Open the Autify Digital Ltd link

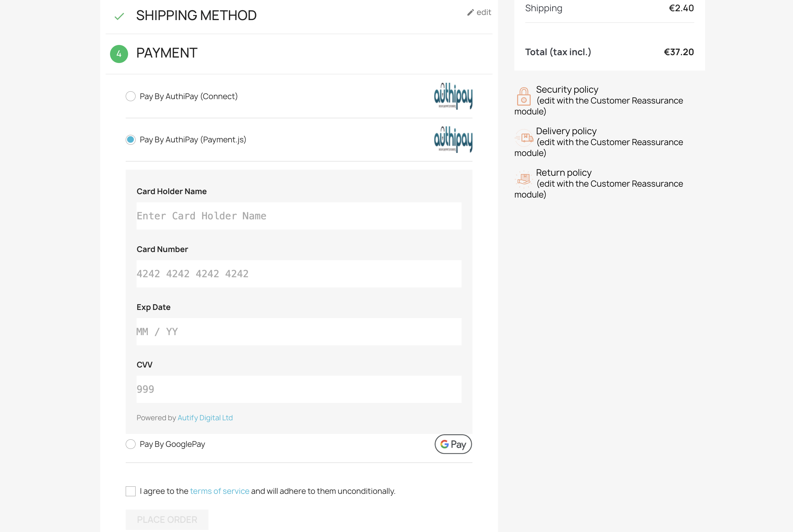pyautogui.click(x=205, y=418)
